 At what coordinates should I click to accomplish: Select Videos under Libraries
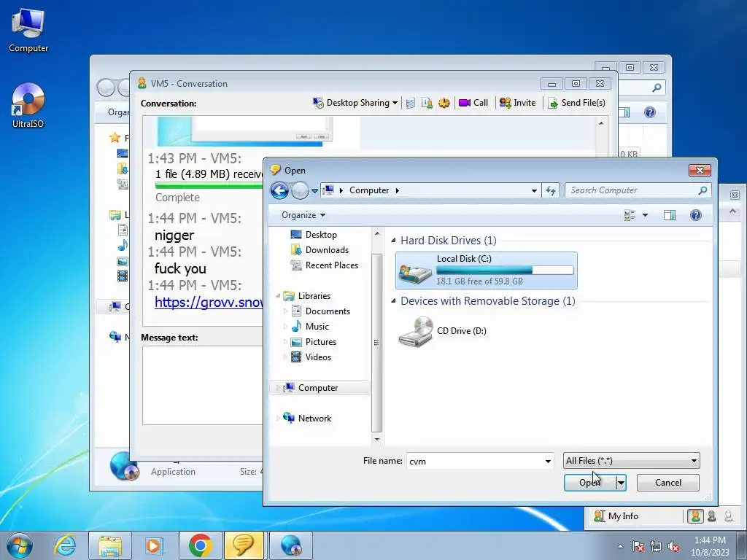[x=311, y=357]
